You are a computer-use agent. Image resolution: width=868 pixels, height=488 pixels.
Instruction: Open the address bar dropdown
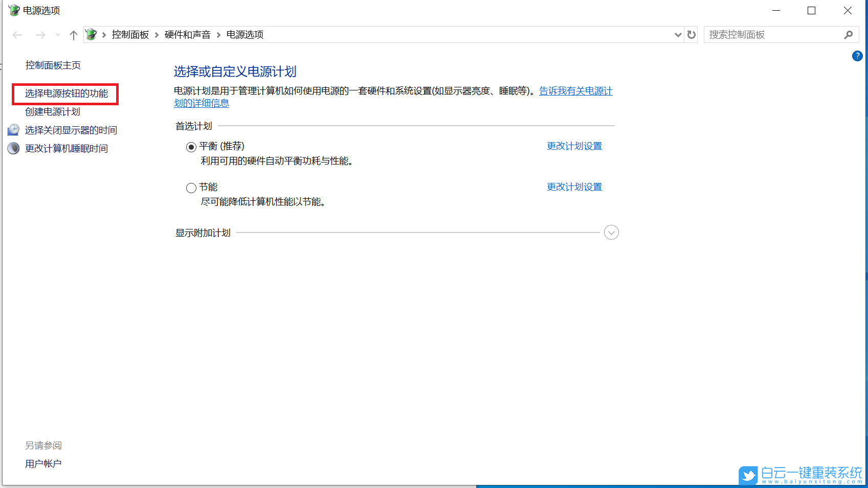tap(678, 34)
